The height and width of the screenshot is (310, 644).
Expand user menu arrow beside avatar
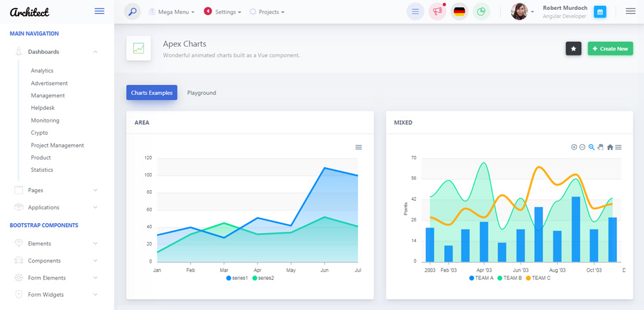pos(533,12)
